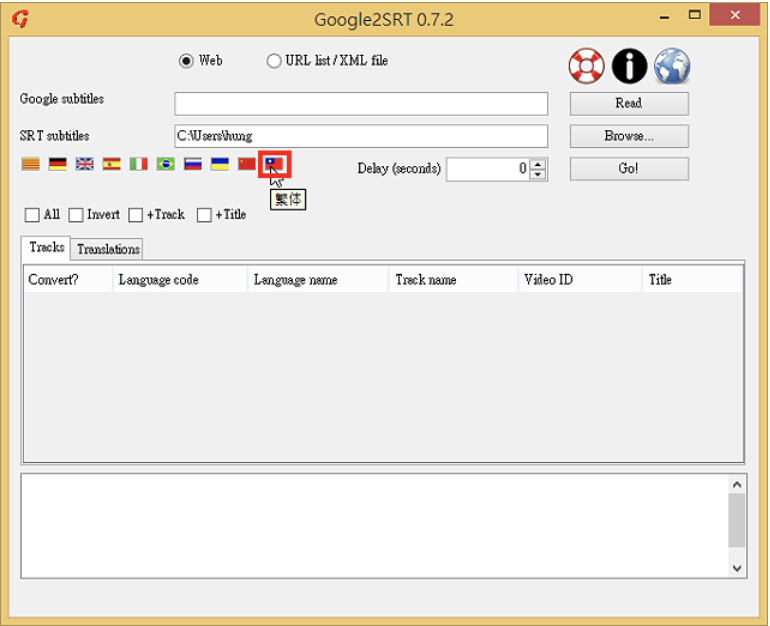The image size is (770, 626).
Task: Sort by Language code column header
Action: click(180, 280)
